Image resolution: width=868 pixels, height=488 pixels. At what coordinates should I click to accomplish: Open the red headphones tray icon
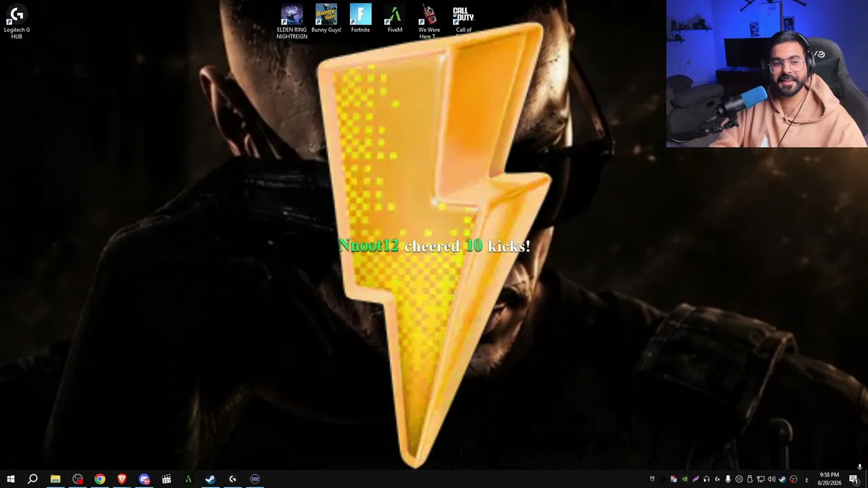706,479
